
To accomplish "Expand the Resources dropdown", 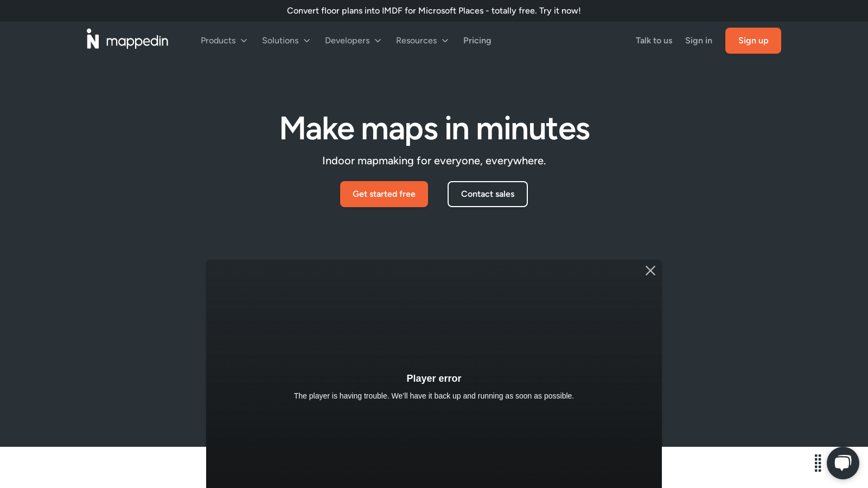I will click(x=422, y=41).
